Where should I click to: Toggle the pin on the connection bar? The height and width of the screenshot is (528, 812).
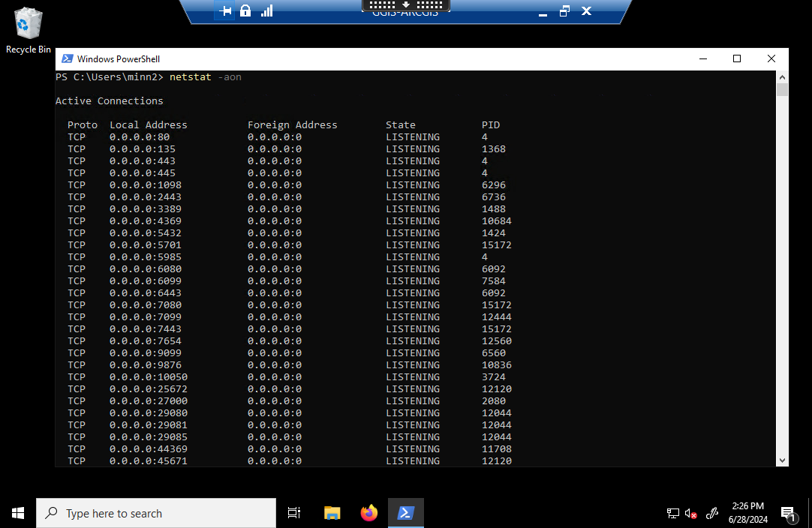pyautogui.click(x=224, y=11)
